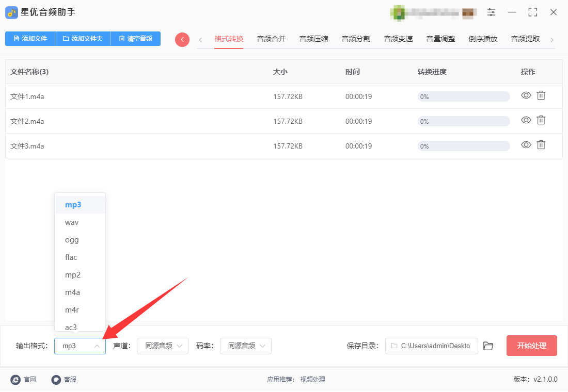The height and width of the screenshot is (392, 568).
Task: Click the 星优音频助手 app logo
Action: point(11,13)
